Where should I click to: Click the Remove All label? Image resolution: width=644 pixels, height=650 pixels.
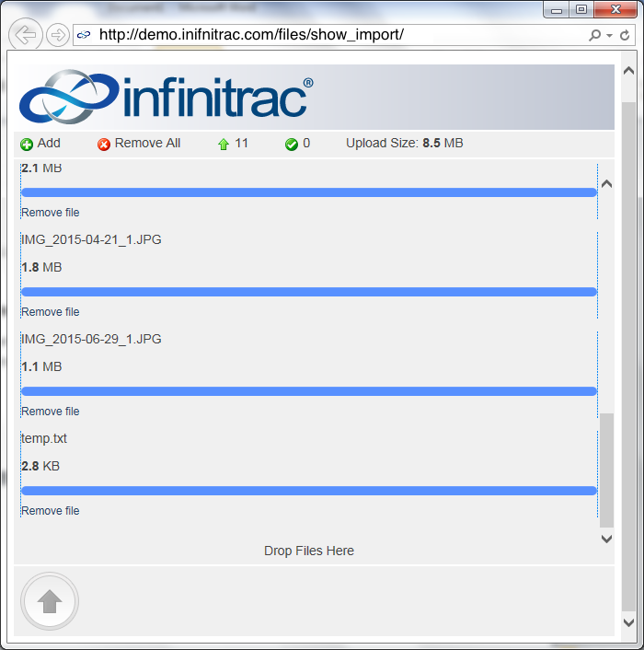pos(147,143)
